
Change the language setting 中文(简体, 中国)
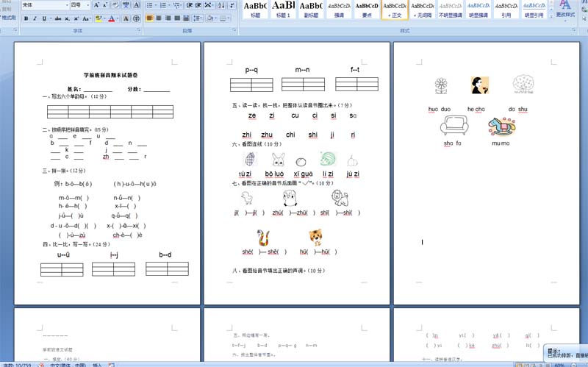tap(68, 365)
